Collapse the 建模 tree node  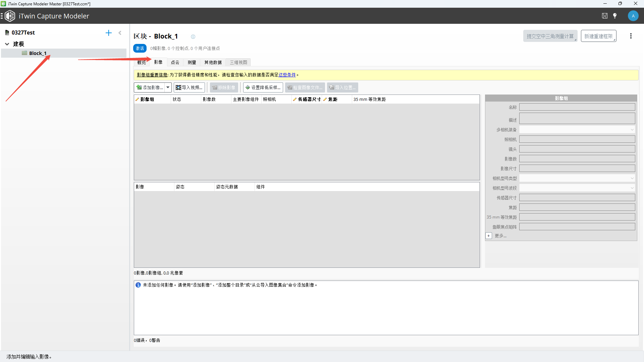click(7, 44)
